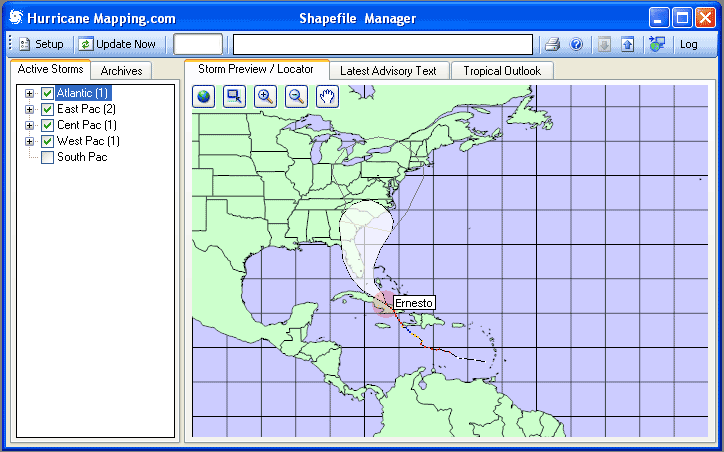Open Latest Advisory Text tab
724x452 pixels.
click(x=388, y=71)
